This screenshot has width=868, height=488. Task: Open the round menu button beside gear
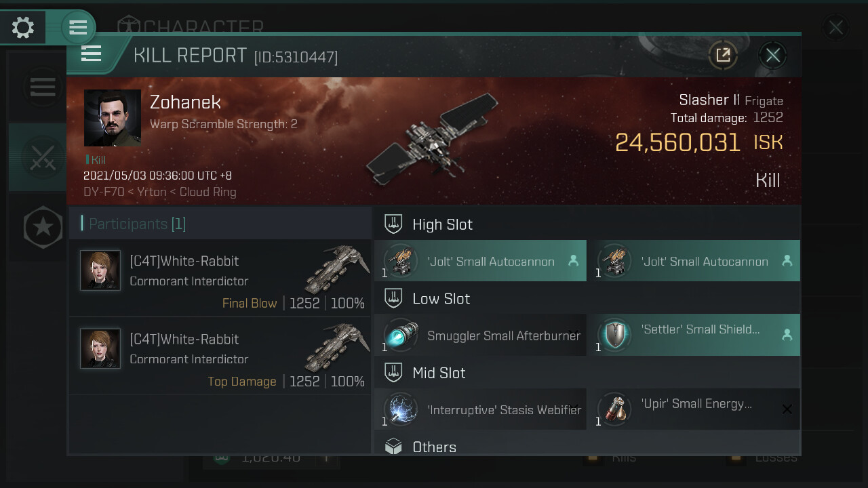(x=78, y=28)
